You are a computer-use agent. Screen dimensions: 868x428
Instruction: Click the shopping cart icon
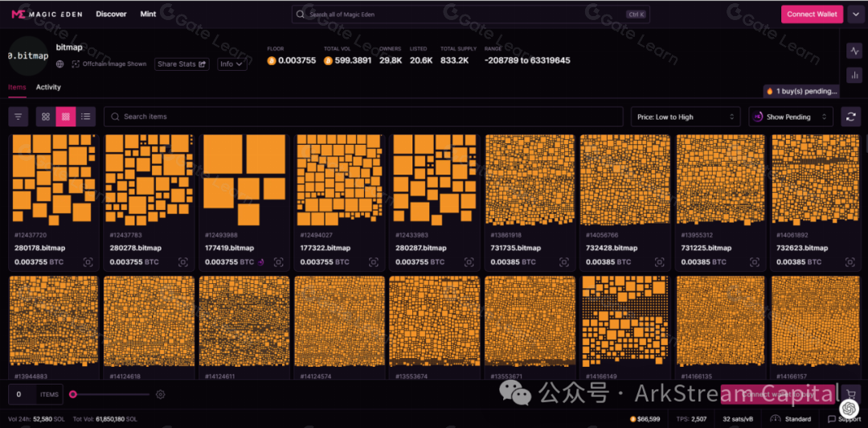tap(850, 394)
